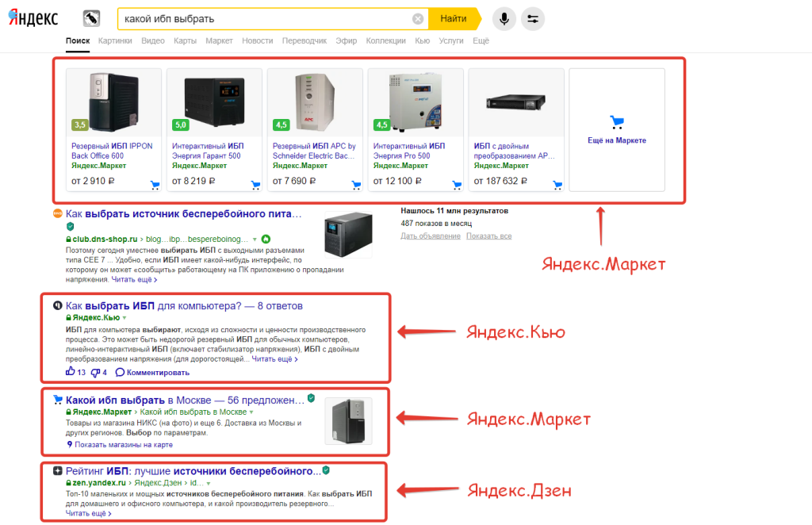Open Показать магазины на карте link

pos(124,445)
